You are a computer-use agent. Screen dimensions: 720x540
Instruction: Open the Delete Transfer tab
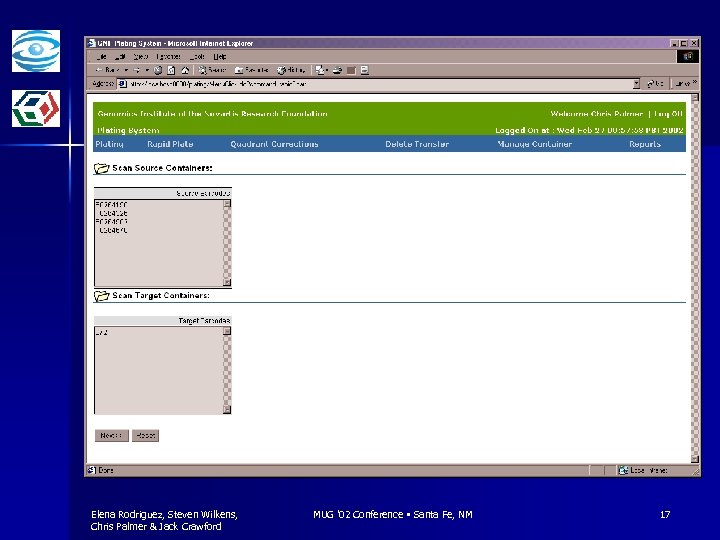417,144
